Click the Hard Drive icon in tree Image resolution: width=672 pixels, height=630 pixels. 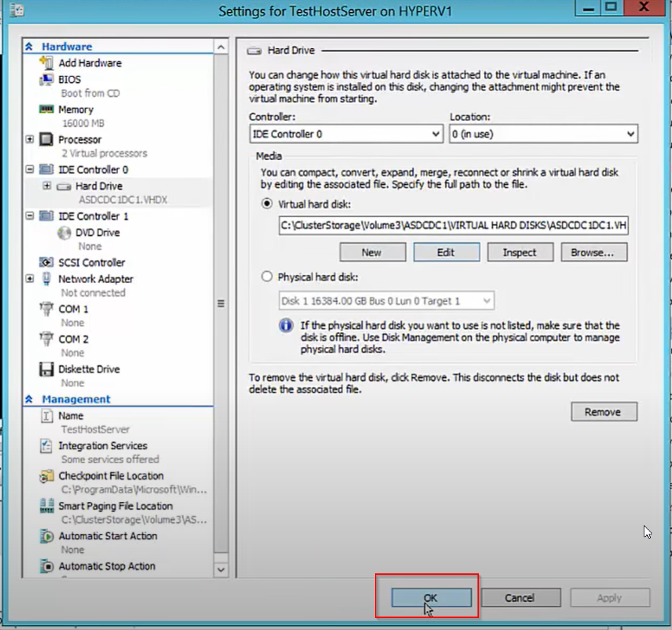click(64, 187)
